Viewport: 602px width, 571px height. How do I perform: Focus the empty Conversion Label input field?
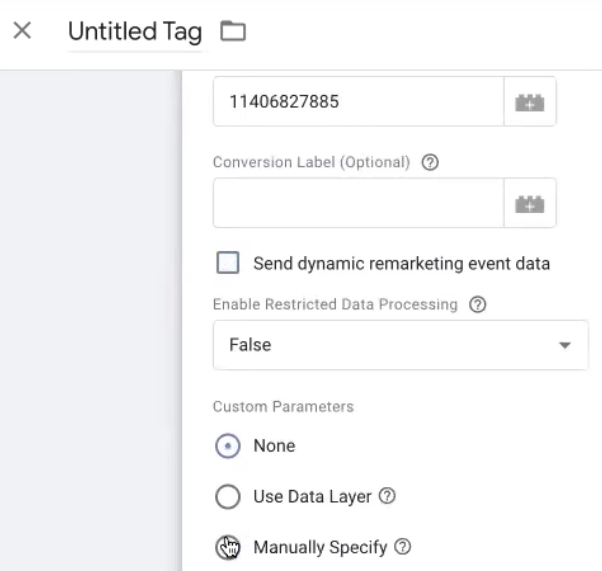(x=358, y=203)
